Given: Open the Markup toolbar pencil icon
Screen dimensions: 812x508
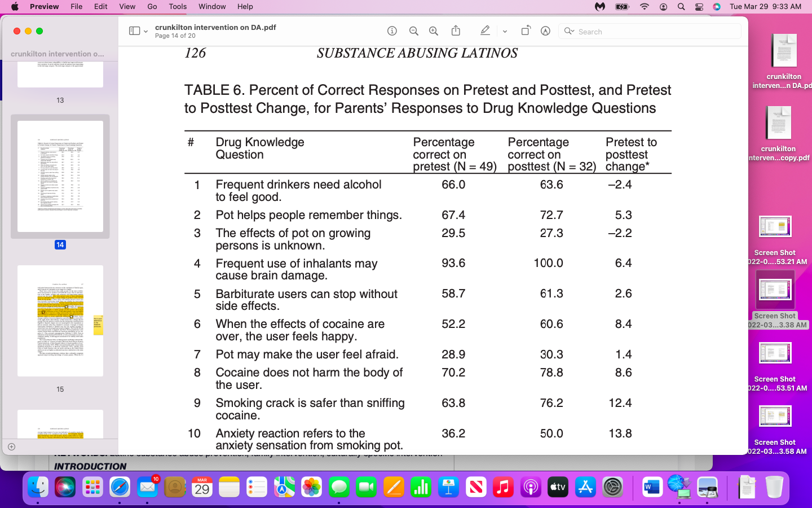Looking at the screenshot, I should (485, 31).
